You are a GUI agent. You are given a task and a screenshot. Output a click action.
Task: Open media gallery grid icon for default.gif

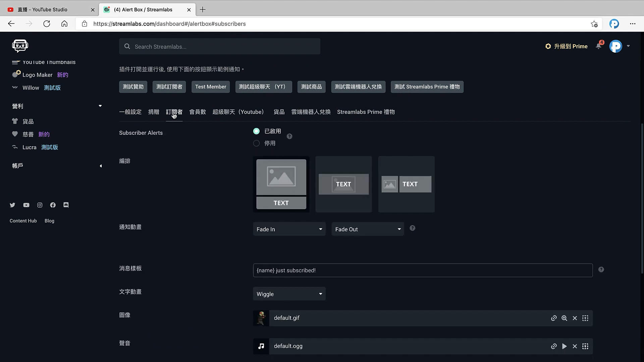(x=585, y=318)
